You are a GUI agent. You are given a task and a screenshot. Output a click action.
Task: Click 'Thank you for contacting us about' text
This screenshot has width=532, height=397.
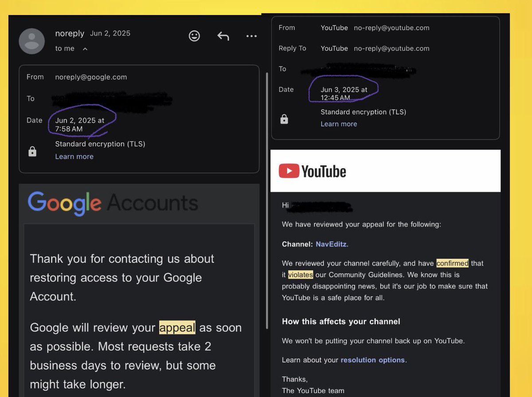(x=122, y=259)
